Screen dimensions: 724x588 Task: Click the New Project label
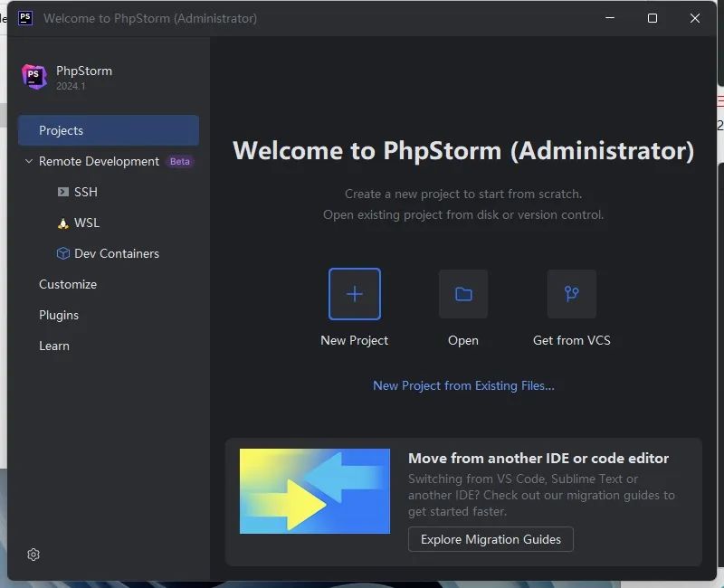(x=355, y=341)
